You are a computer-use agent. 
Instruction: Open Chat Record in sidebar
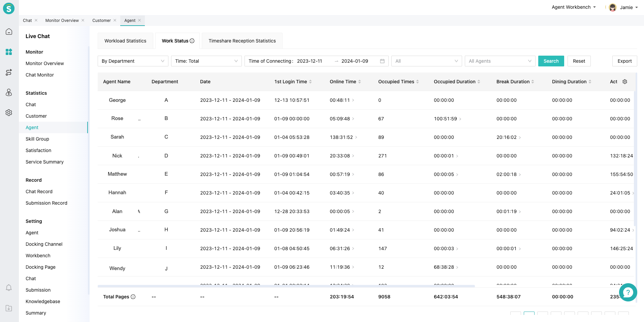(39, 192)
